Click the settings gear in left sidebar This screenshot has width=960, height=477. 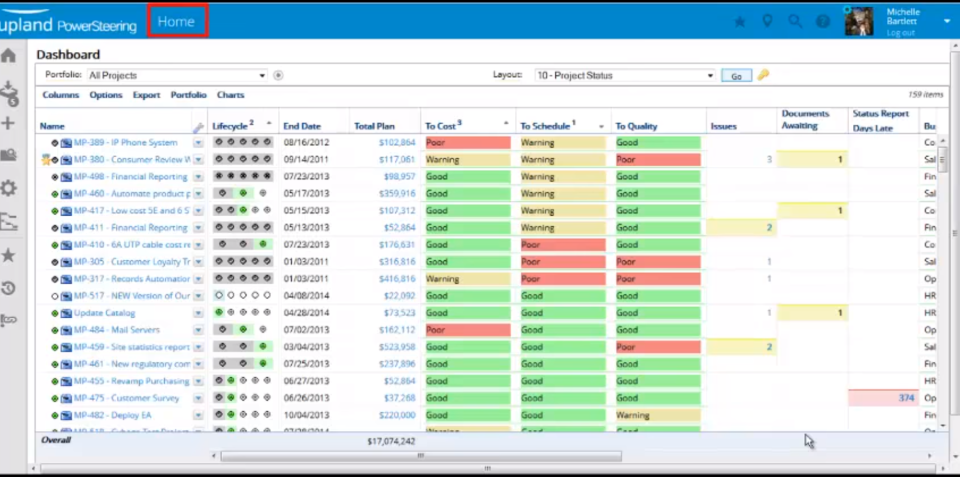pyautogui.click(x=8, y=188)
